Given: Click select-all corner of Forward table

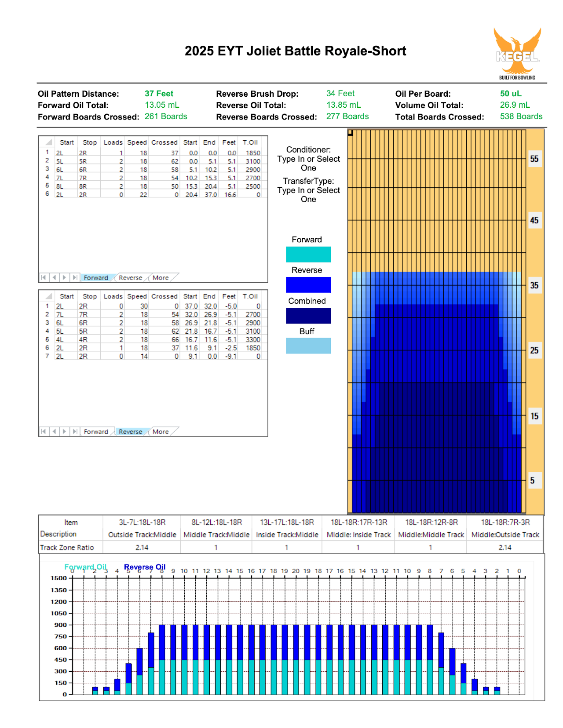Looking at the screenshot, I should tap(48, 142).
